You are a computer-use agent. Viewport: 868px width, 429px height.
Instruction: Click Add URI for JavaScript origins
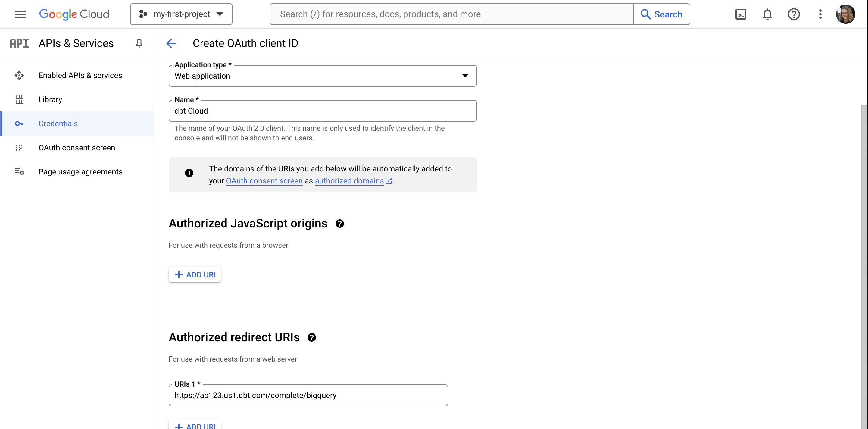pyautogui.click(x=194, y=274)
